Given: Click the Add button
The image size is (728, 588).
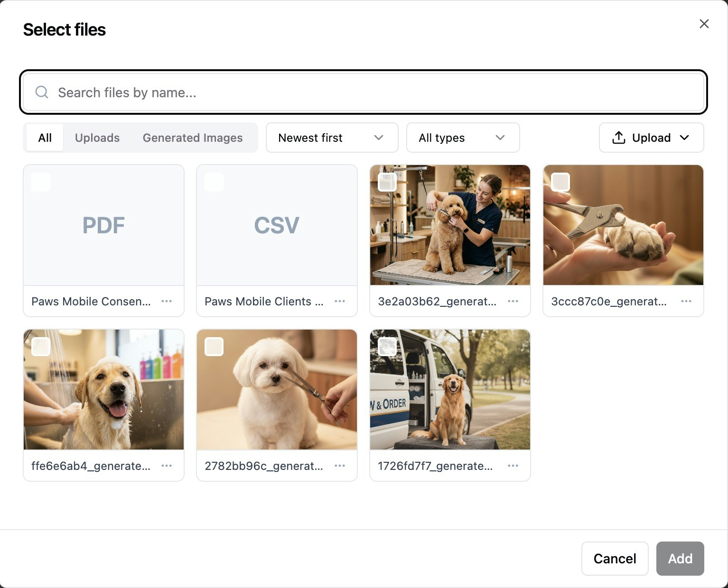Looking at the screenshot, I should click(680, 559).
